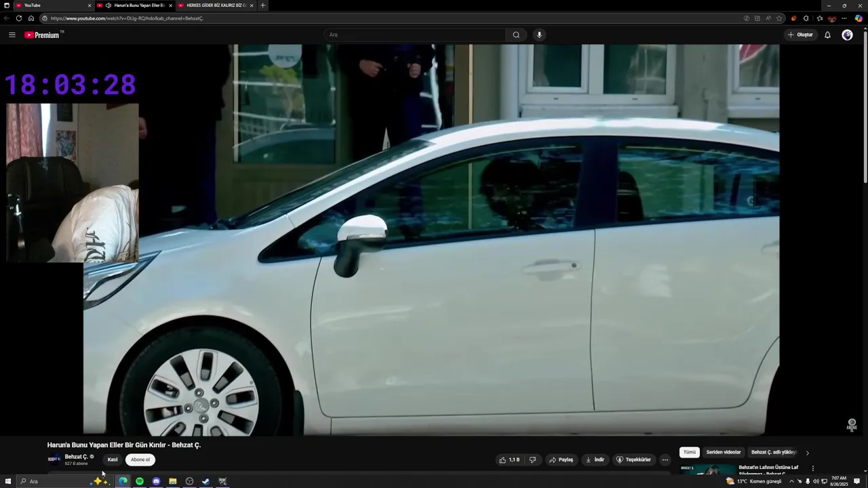Click the İndir download button
The image size is (868, 488).
[x=595, y=460]
